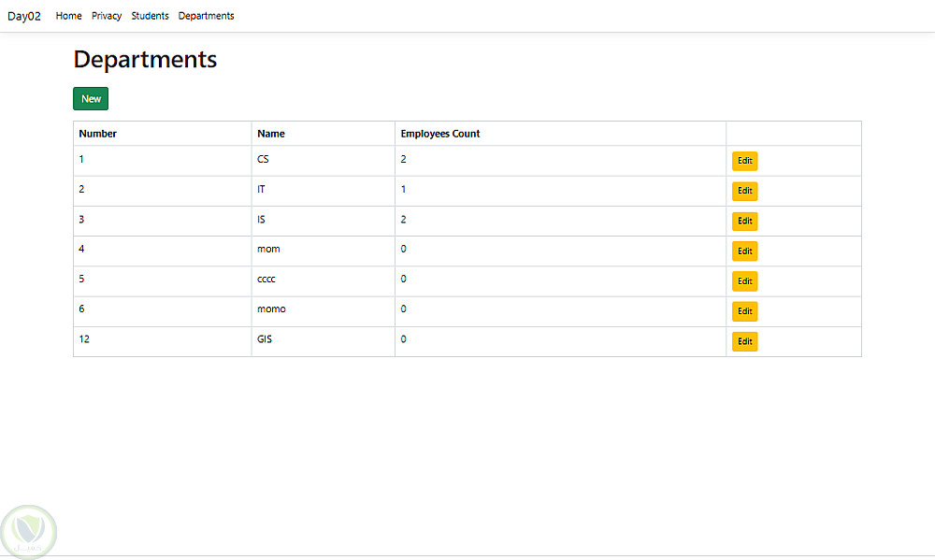Screen dimensions: 935x560
Task: Click Edit for the GIS department
Action: pos(744,341)
